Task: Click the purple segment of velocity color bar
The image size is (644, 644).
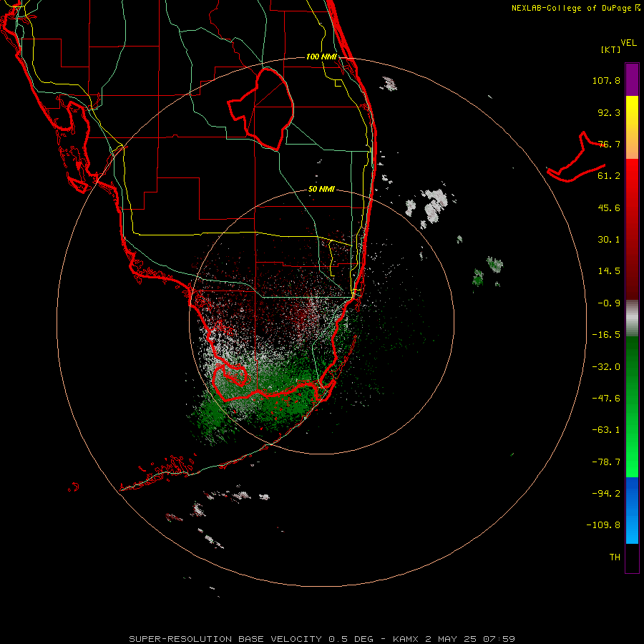Action: pyautogui.click(x=632, y=79)
